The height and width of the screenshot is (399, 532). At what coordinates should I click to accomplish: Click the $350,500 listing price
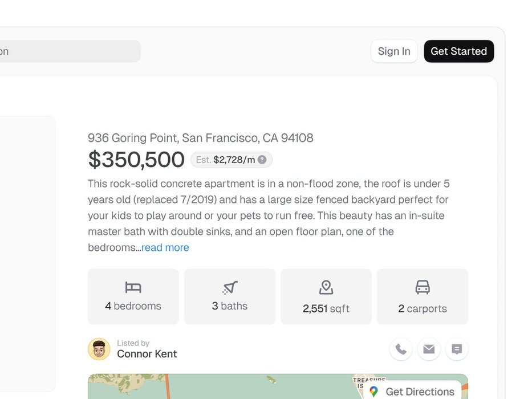[136, 160]
